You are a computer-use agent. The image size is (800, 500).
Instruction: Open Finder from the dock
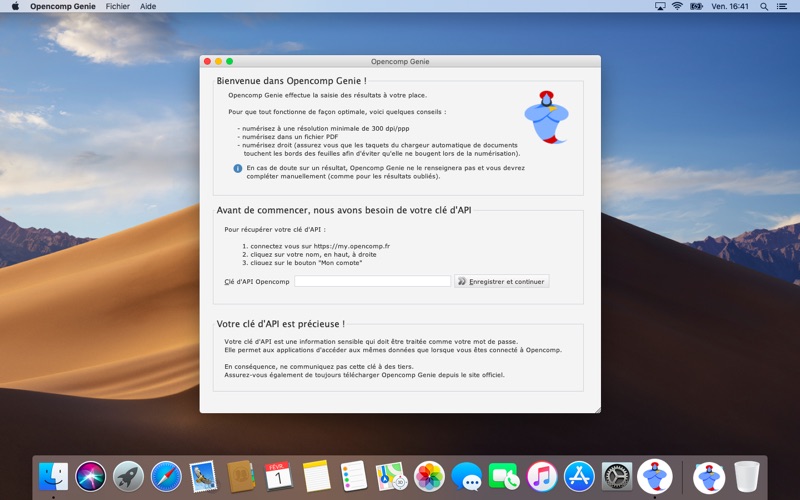[54, 477]
